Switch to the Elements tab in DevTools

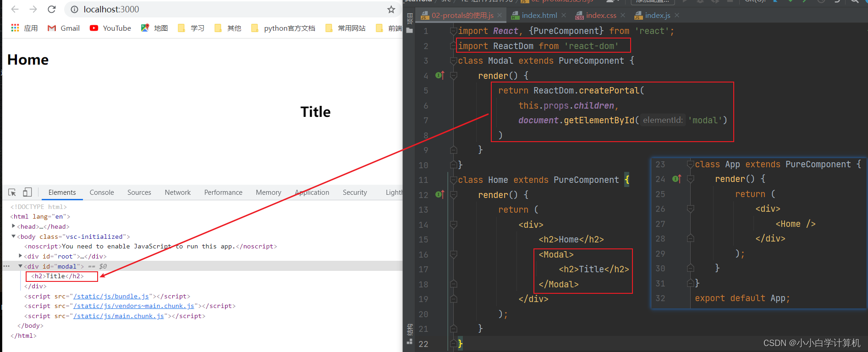pyautogui.click(x=62, y=192)
